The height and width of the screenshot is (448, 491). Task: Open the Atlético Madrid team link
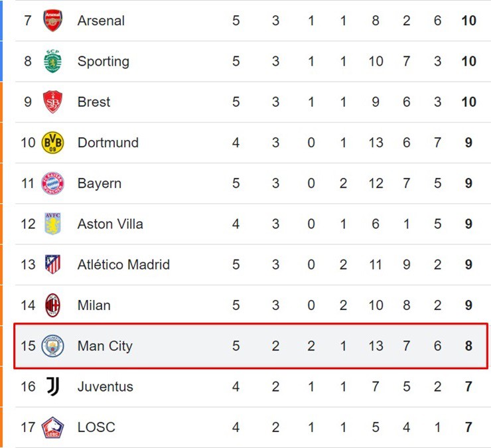(123, 265)
